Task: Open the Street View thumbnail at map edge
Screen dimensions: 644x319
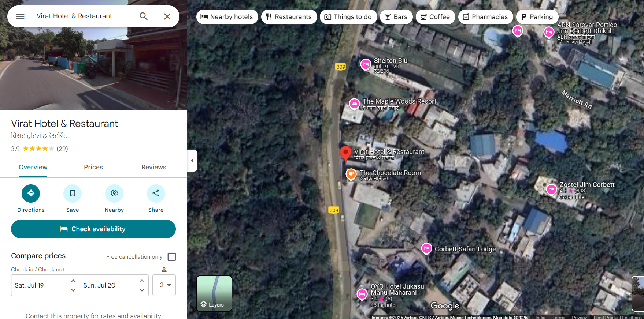Action: [638, 293]
